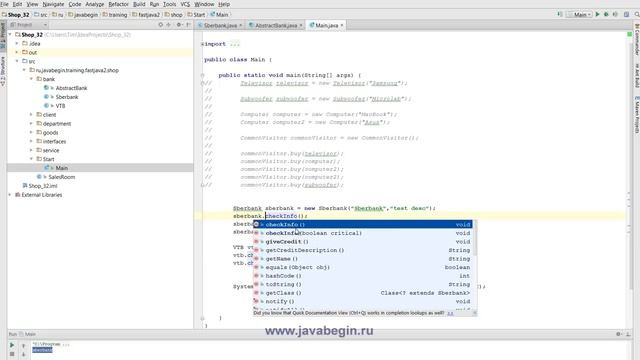The width and height of the screenshot is (640, 360).
Task: Switch to the Sberbank.java tab
Action: (x=220, y=25)
